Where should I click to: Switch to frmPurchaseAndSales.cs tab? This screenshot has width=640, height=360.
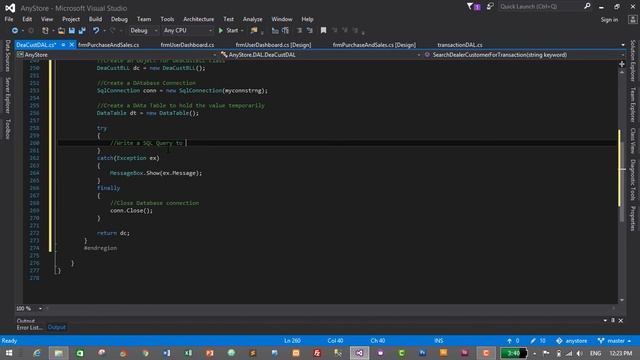pos(109,45)
